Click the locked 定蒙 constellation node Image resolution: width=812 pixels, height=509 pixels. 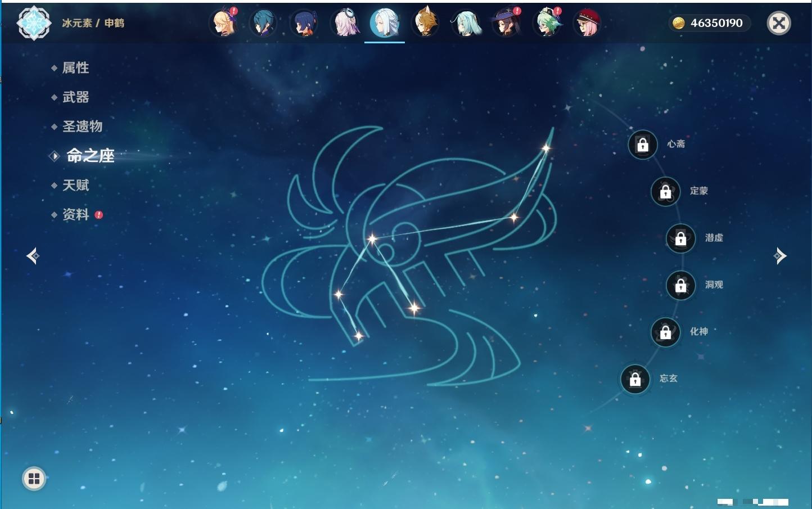click(665, 192)
